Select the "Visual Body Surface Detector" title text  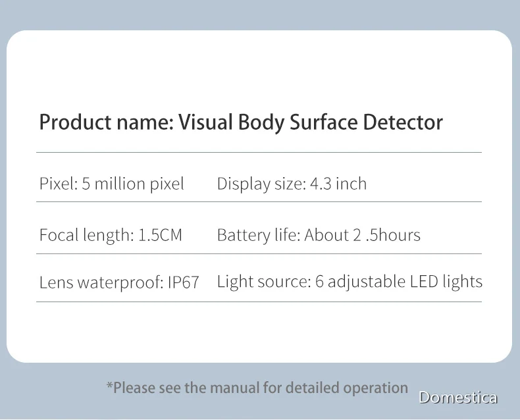click(x=310, y=122)
